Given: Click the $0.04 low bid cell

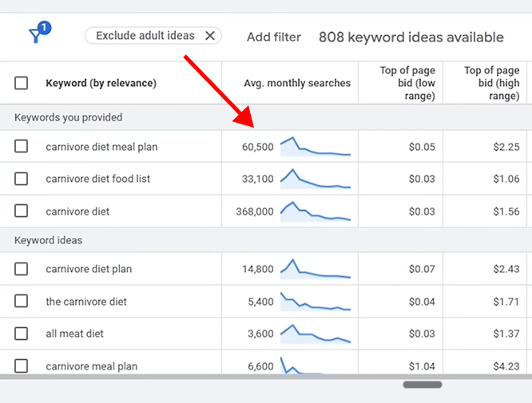Looking at the screenshot, I should coord(422,302).
